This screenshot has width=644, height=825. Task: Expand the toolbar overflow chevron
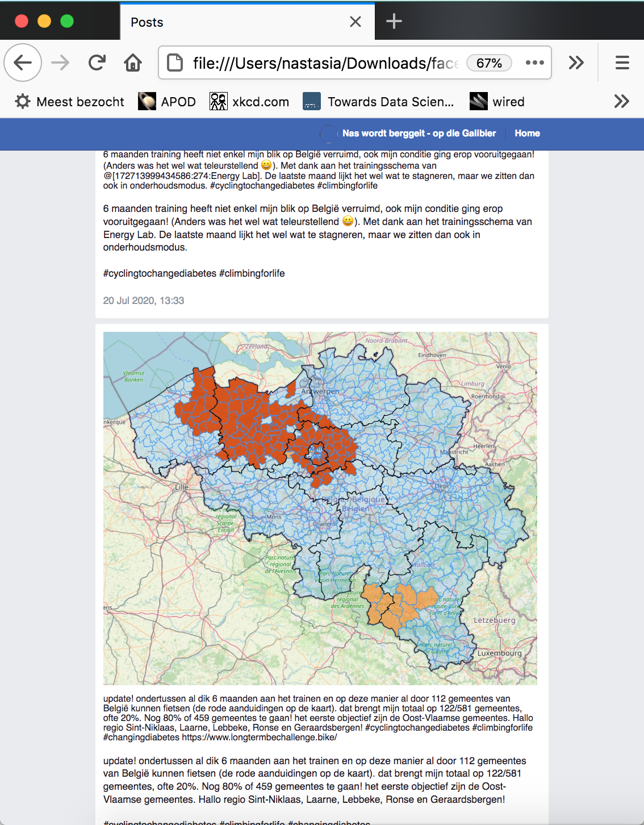click(576, 63)
